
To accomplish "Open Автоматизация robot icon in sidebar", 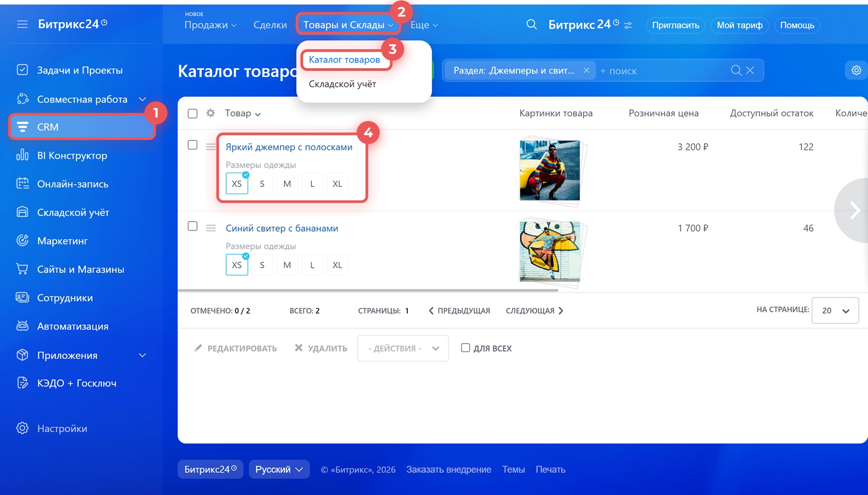I will (x=22, y=326).
